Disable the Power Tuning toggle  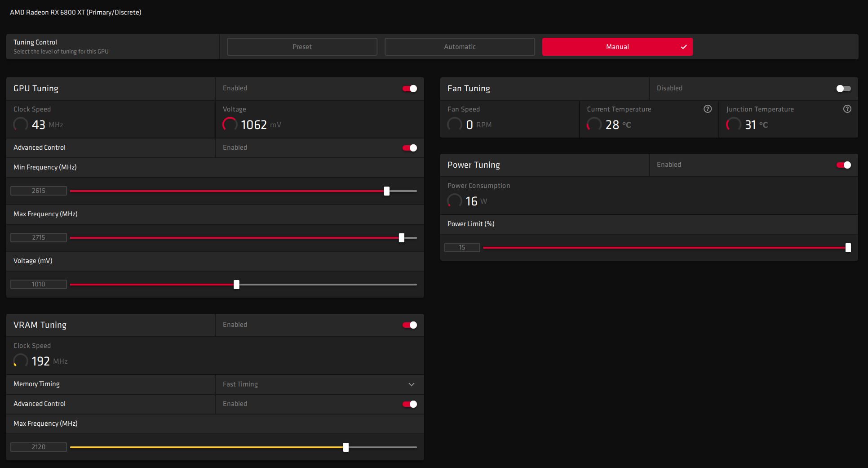click(844, 165)
